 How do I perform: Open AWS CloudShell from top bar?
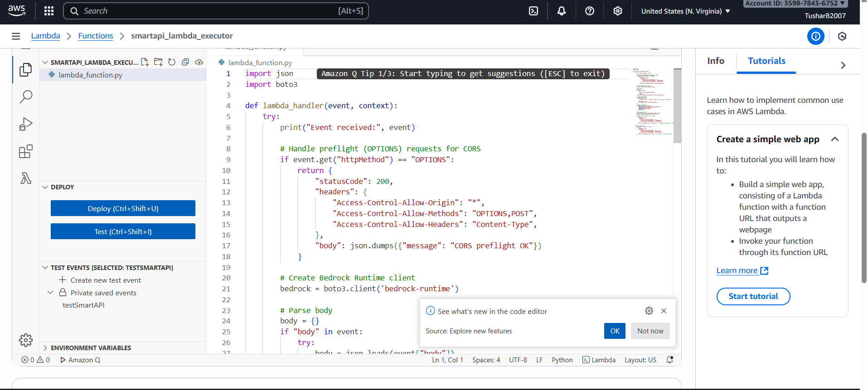point(533,11)
